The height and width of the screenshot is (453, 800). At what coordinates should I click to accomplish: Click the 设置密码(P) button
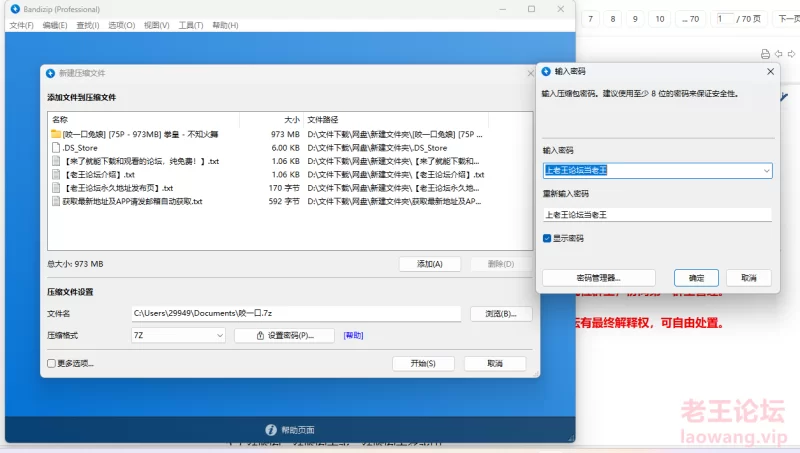284,335
